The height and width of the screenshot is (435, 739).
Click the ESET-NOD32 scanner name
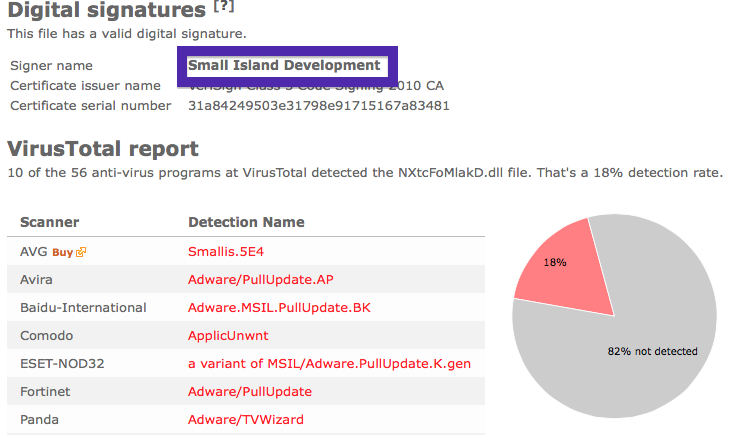[x=62, y=364]
